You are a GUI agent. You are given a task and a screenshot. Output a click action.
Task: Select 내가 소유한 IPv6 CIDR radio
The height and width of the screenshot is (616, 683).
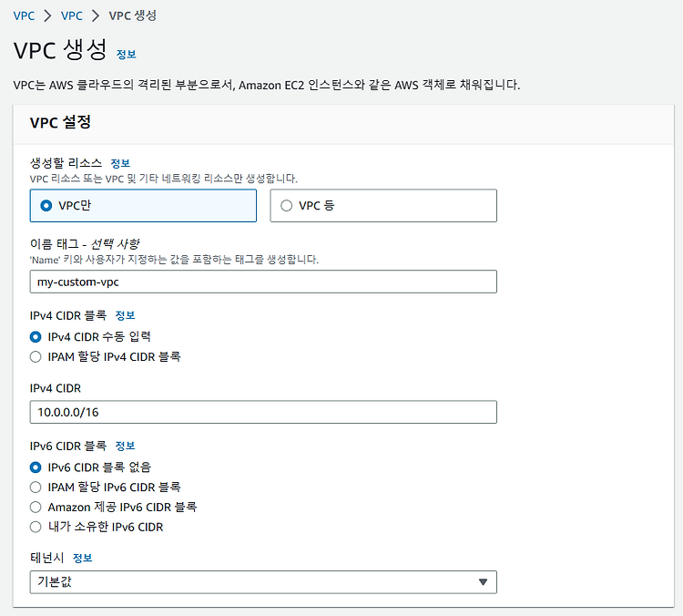point(36,527)
